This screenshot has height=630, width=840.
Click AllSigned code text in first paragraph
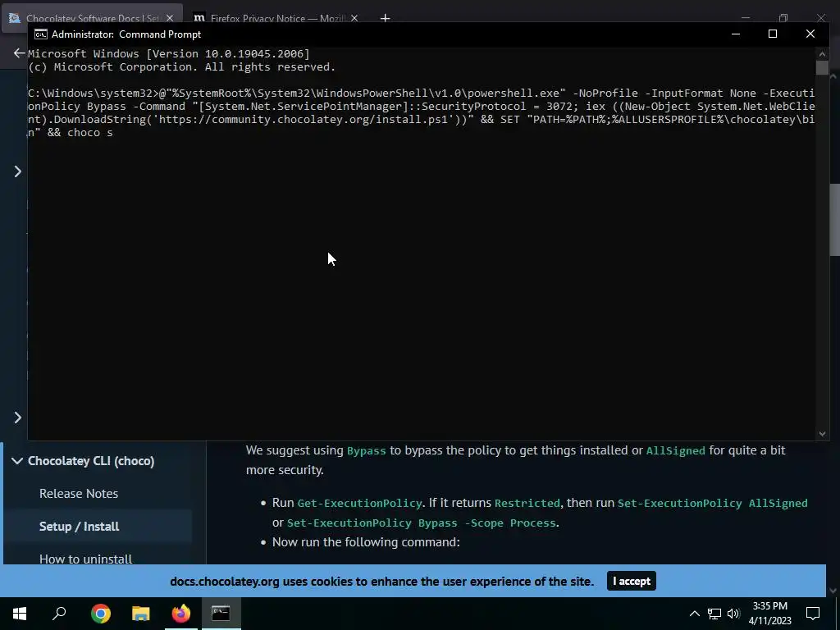676,451
